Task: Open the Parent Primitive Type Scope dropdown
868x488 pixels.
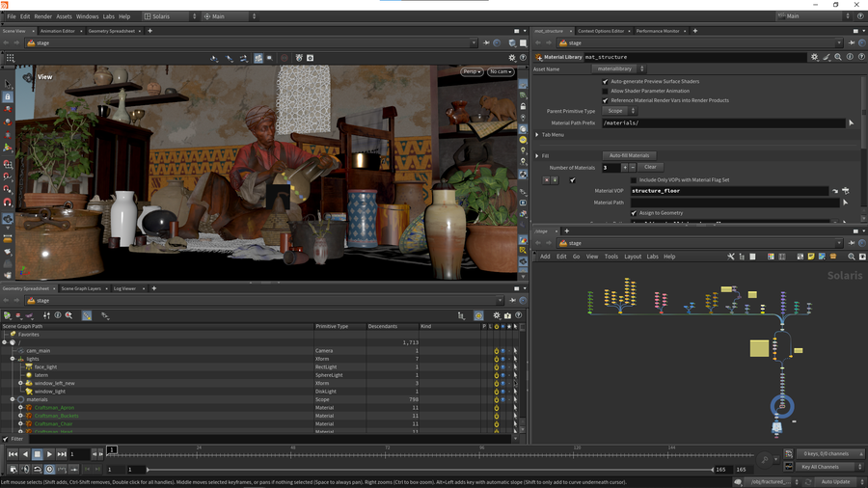Action: point(619,111)
